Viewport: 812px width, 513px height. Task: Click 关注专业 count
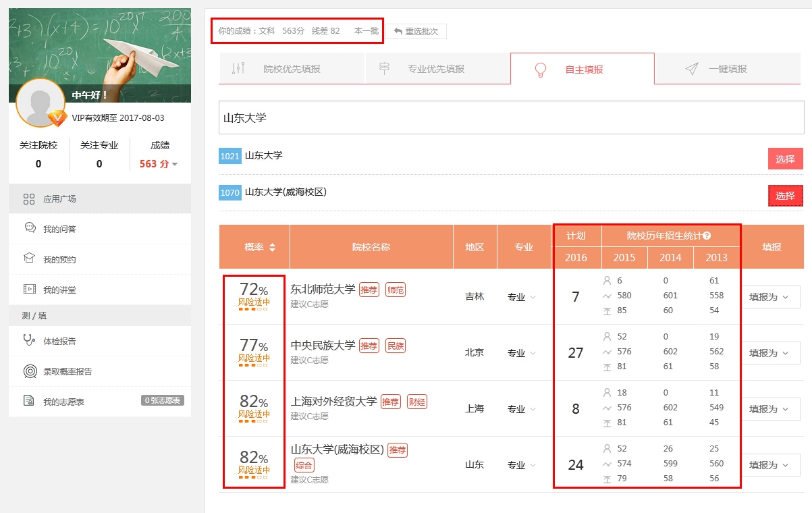99,164
